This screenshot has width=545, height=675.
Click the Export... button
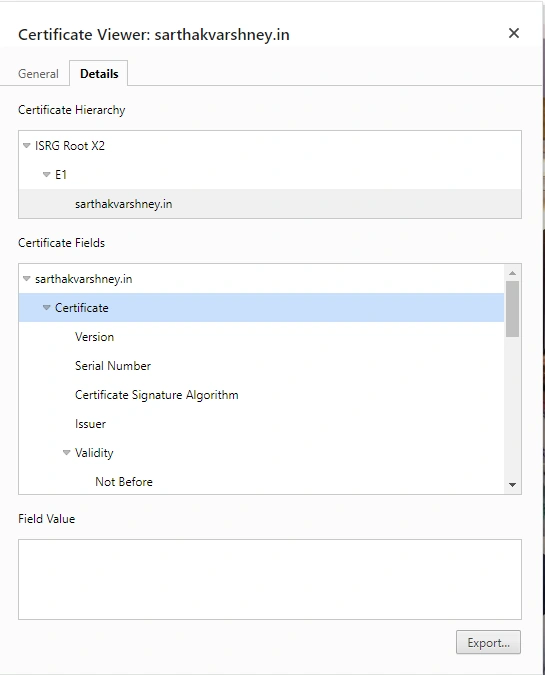(x=488, y=642)
